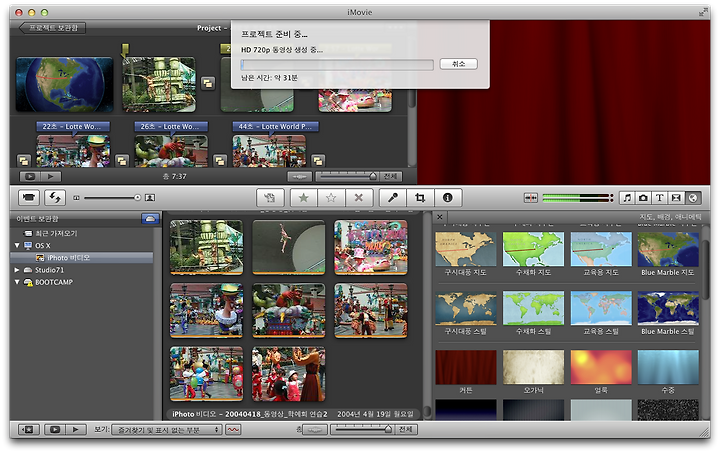Image resolution: width=720 pixels, height=453 pixels.
Task: Play the project from beginning
Action: pos(51,176)
